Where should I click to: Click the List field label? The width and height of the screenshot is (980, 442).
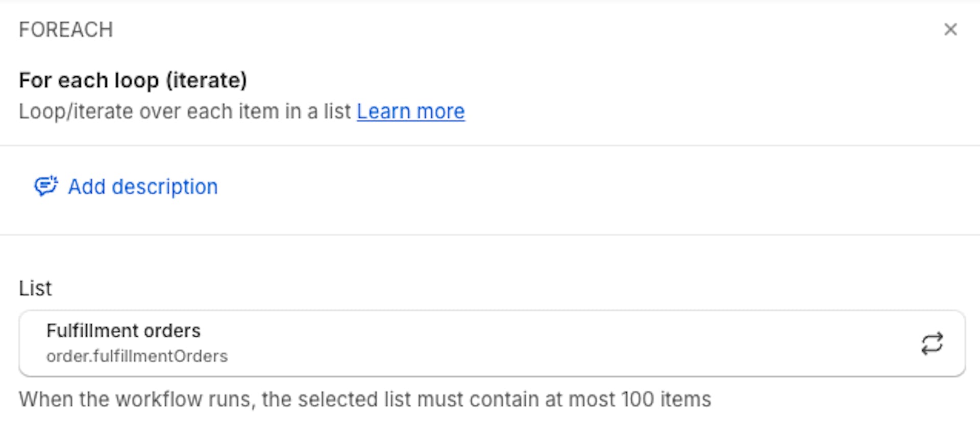tap(35, 289)
